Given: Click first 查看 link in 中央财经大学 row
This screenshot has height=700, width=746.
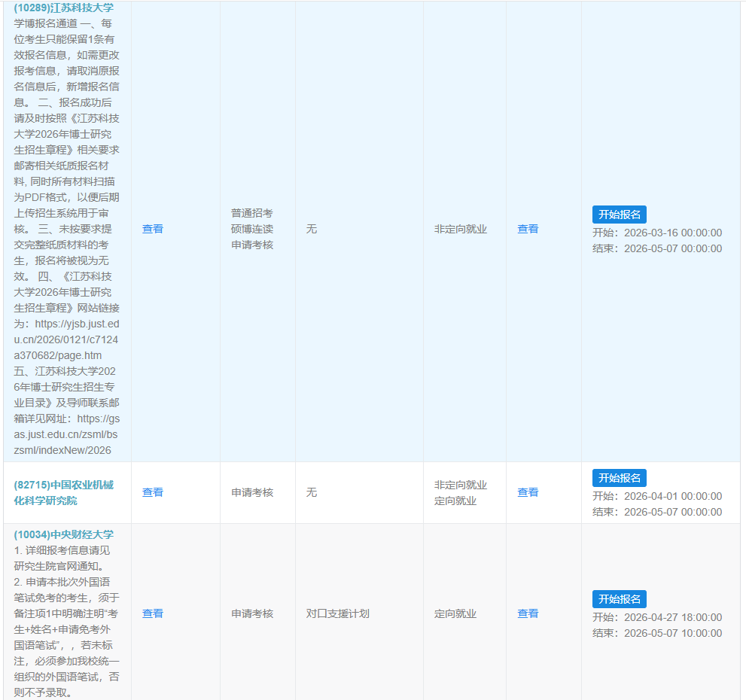Looking at the screenshot, I should [153, 613].
